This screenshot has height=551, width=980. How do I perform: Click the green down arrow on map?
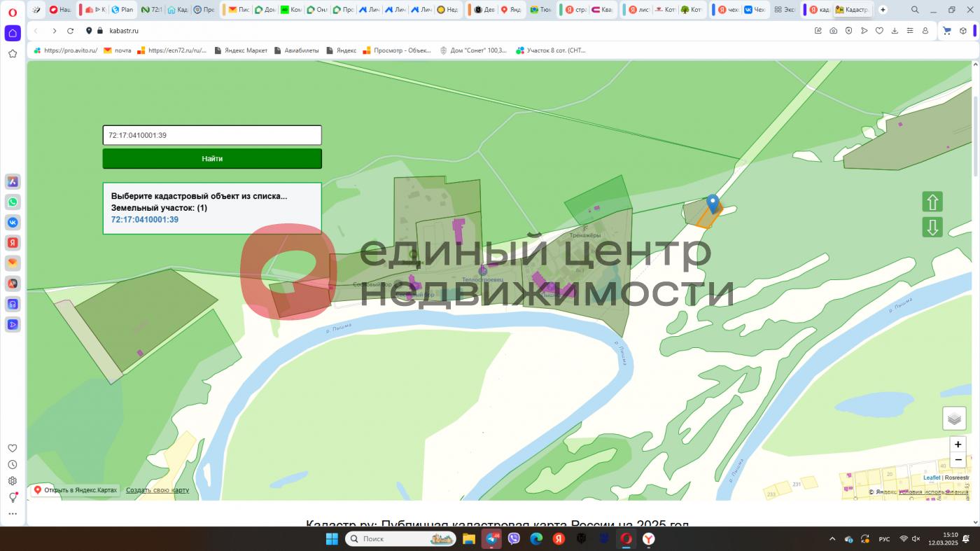coord(932,227)
